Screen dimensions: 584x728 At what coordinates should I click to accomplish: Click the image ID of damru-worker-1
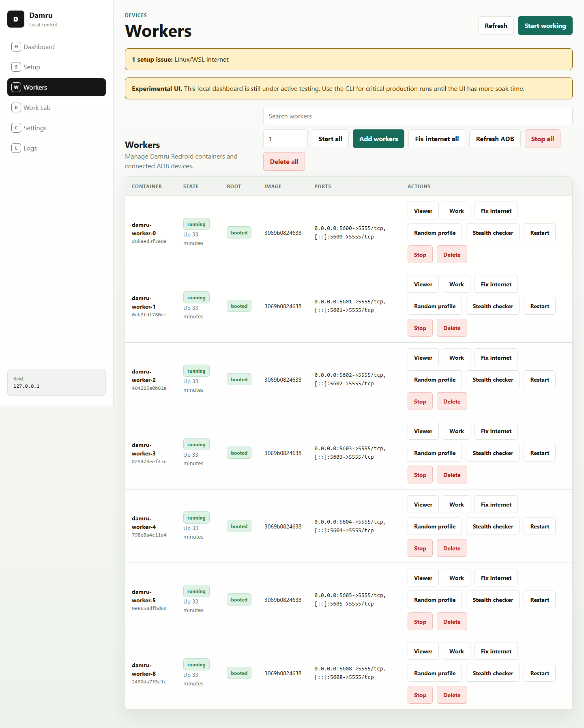point(283,306)
